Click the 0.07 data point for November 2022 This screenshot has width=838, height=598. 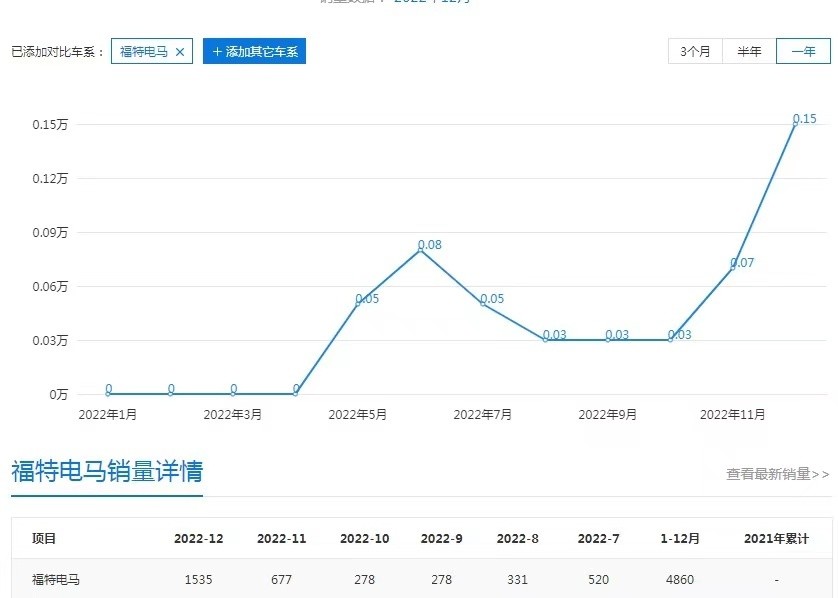(x=733, y=268)
